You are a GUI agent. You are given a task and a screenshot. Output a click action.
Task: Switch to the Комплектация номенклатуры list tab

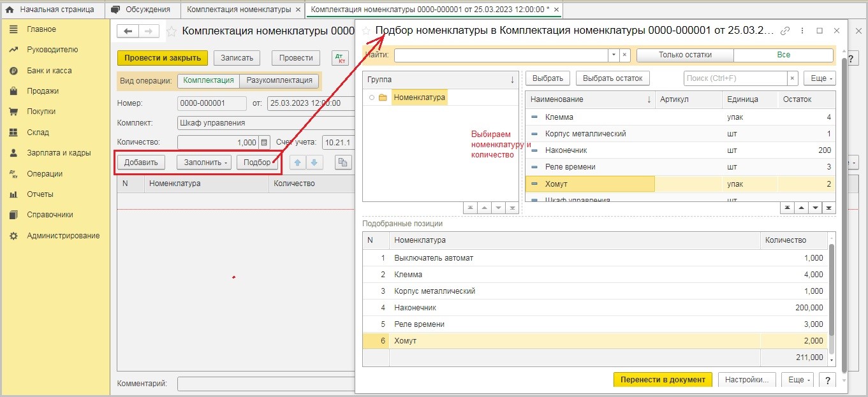pos(239,10)
